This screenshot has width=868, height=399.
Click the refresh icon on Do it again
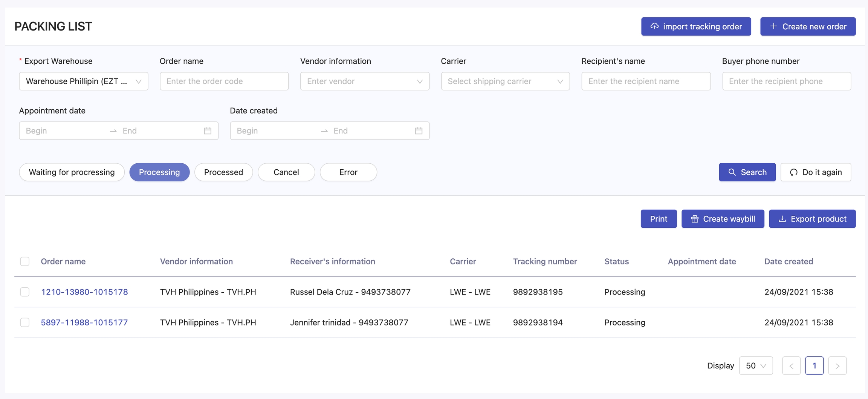click(794, 172)
